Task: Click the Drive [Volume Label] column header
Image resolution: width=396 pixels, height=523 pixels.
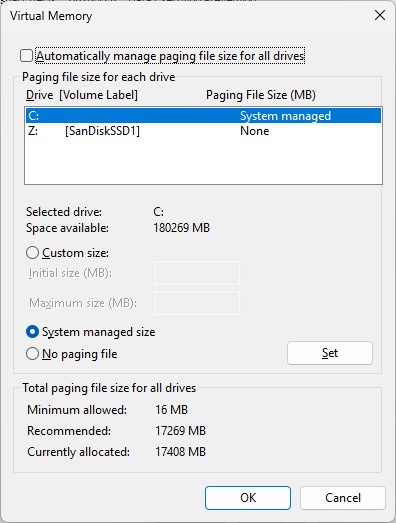Action: point(82,95)
